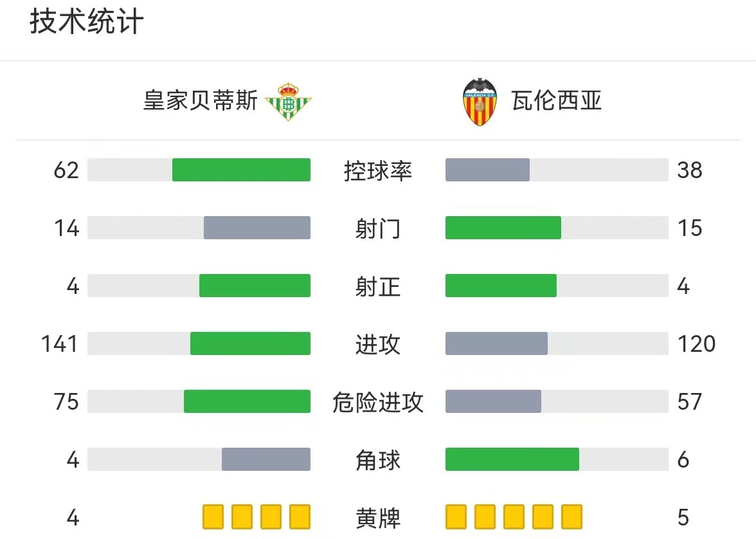The width and height of the screenshot is (756, 539).
Task: Select the 控球率 stat label
Action: click(x=378, y=171)
